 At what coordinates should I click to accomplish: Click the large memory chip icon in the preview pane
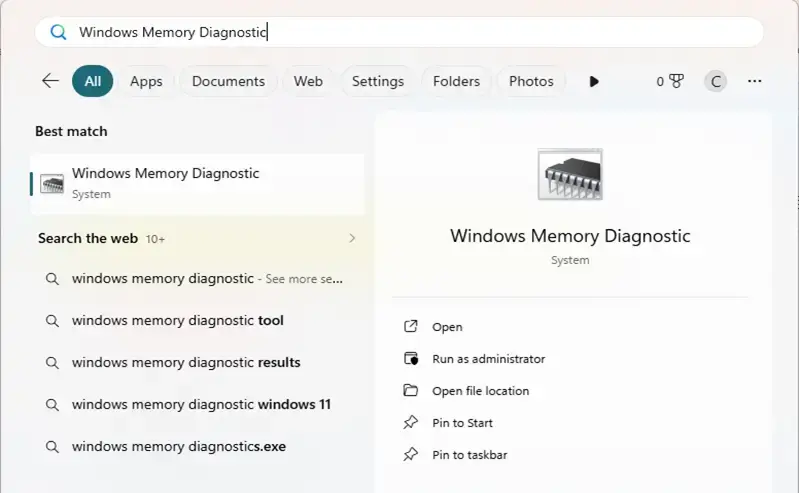coord(570,174)
